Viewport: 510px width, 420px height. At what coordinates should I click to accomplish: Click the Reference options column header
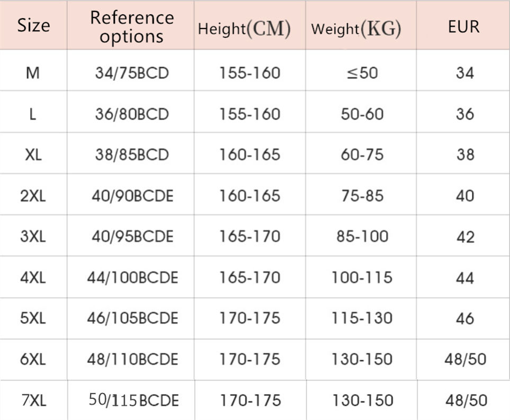(x=131, y=27)
